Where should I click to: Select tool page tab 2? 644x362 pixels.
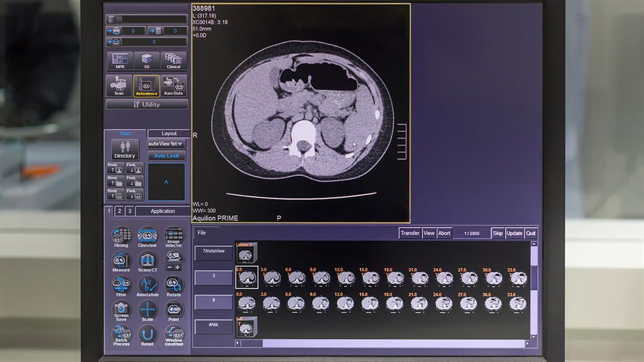point(119,211)
